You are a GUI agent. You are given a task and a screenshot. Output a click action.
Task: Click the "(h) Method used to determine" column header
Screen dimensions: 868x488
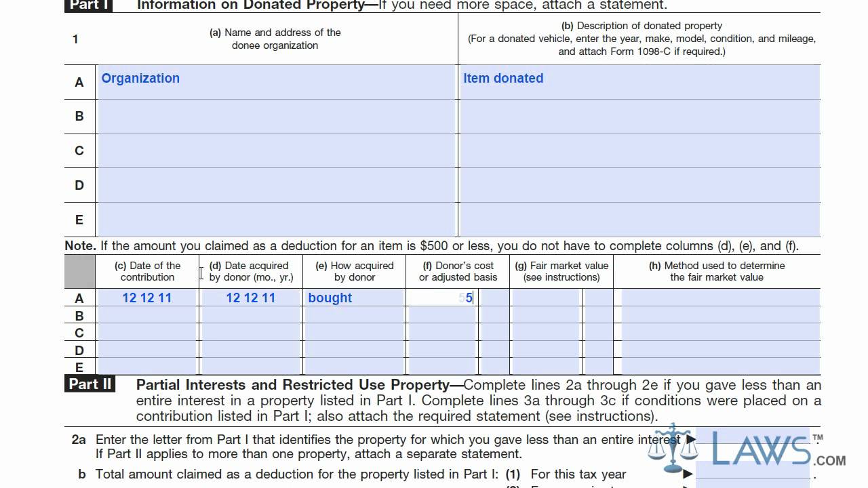[x=717, y=271]
